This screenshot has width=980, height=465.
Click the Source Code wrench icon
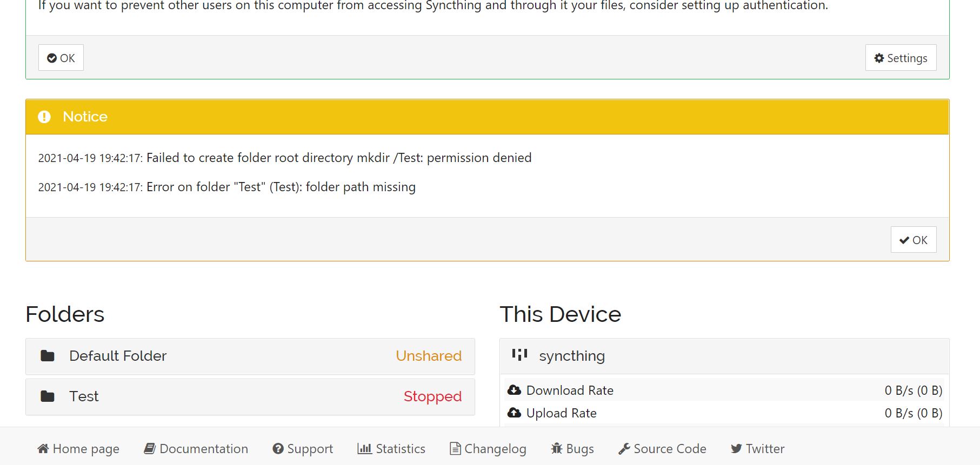[624, 449]
